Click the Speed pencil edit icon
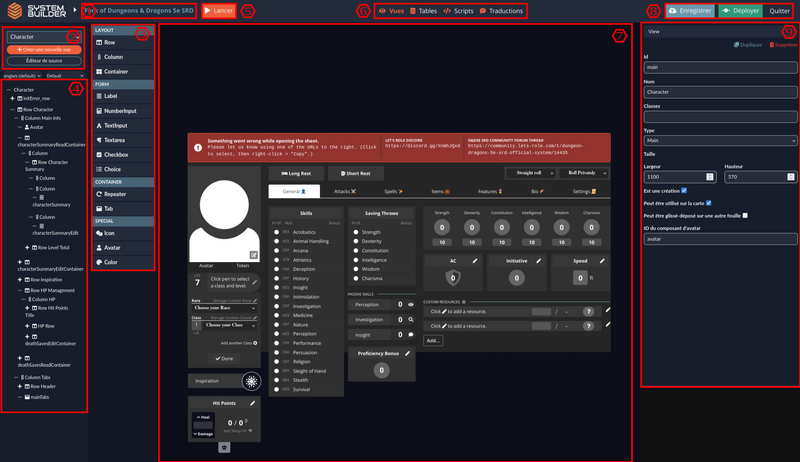This screenshot has width=800, height=462. point(603,261)
